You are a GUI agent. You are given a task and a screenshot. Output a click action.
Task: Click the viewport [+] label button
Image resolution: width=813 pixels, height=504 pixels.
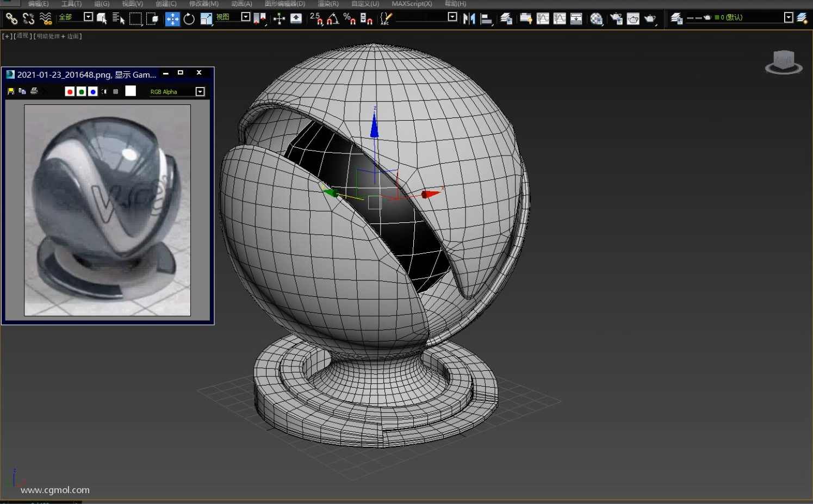[7, 36]
